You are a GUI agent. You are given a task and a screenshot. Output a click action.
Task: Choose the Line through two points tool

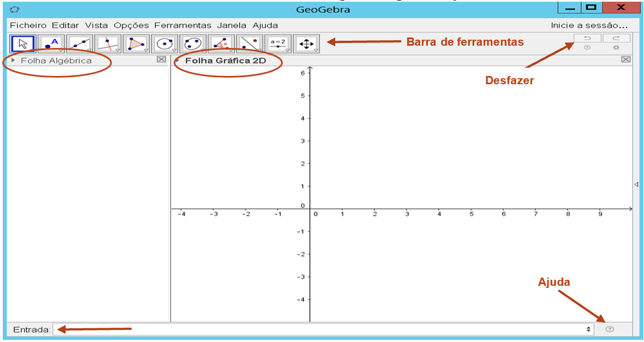click(79, 44)
